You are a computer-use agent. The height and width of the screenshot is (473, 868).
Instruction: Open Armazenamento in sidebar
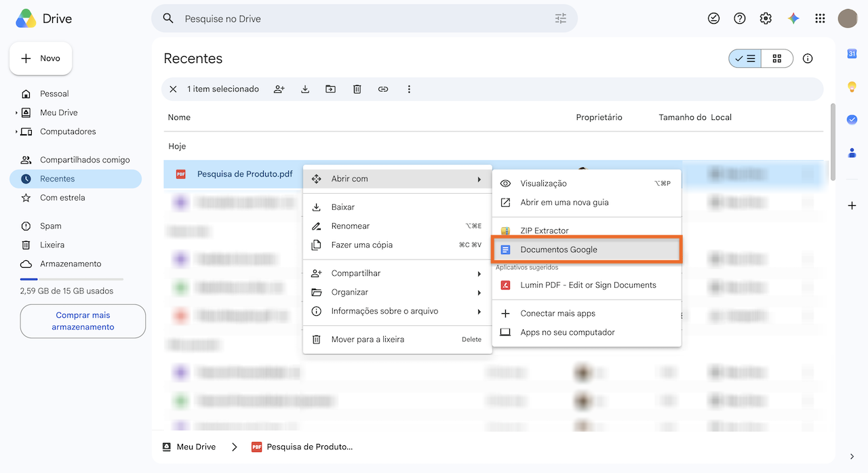click(x=75, y=264)
